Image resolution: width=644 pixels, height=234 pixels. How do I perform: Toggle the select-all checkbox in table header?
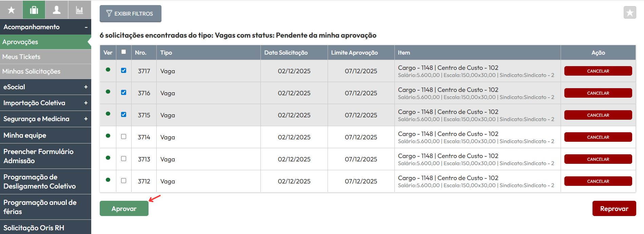tap(123, 52)
